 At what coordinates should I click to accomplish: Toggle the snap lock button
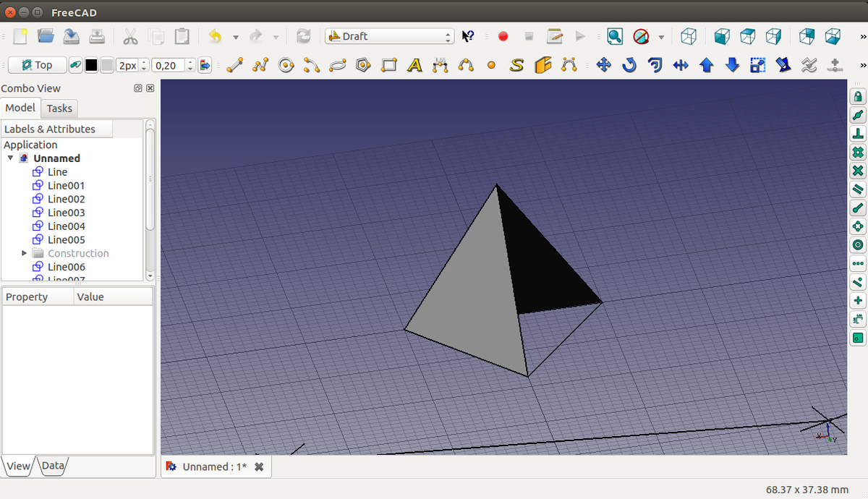click(x=858, y=96)
